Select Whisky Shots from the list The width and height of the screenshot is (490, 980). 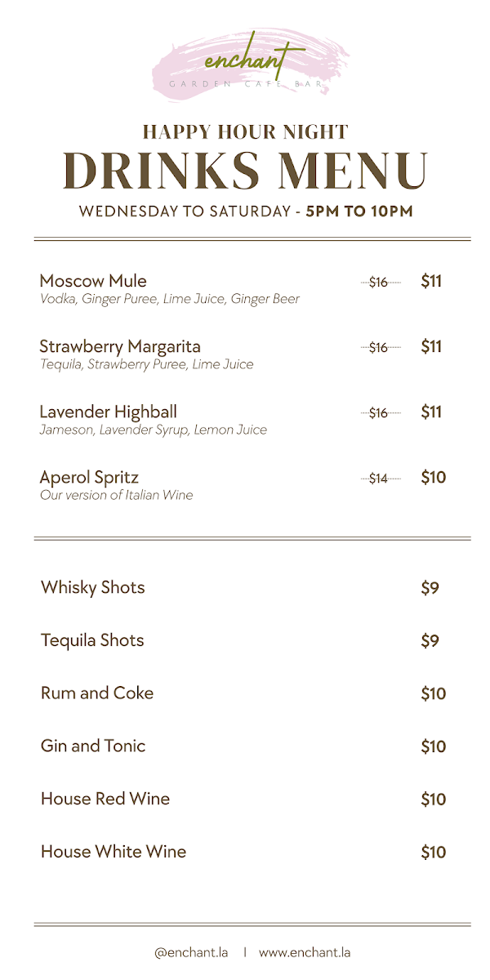pos(92,587)
